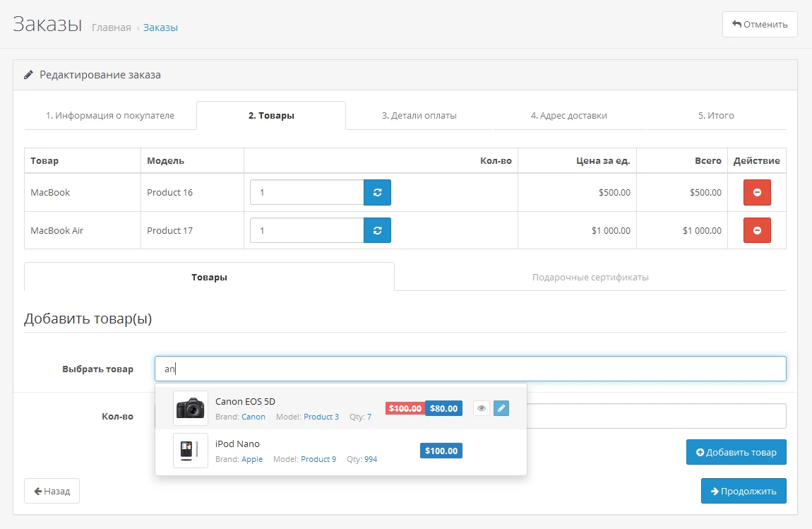
Task: Click the eye icon for Canon EOS 5D
Action: 481,408
